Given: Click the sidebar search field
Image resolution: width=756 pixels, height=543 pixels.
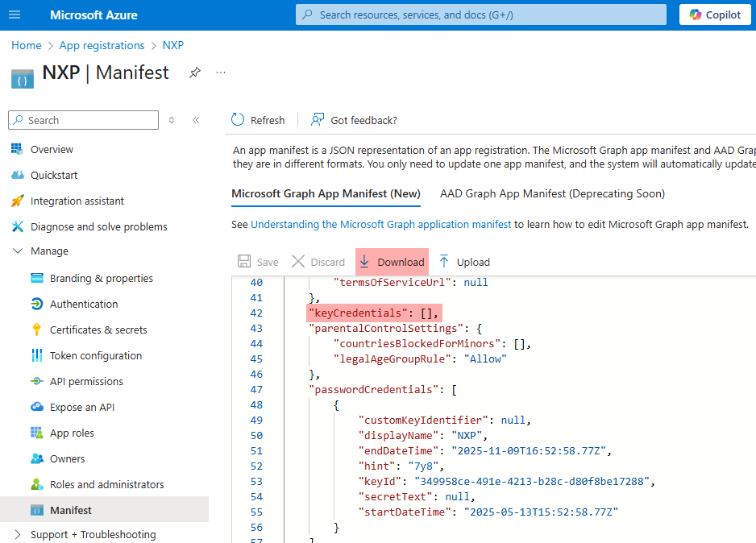Looking at the screenshot, I should point(83,119).
